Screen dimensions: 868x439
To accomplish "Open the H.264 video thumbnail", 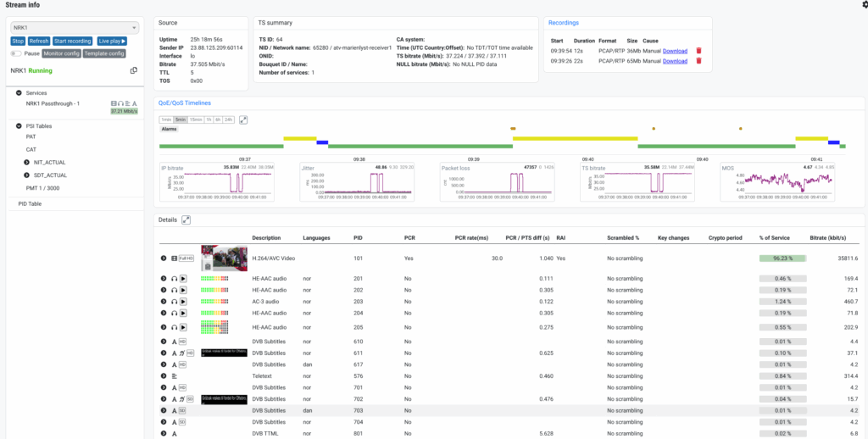I will (224, 258).
